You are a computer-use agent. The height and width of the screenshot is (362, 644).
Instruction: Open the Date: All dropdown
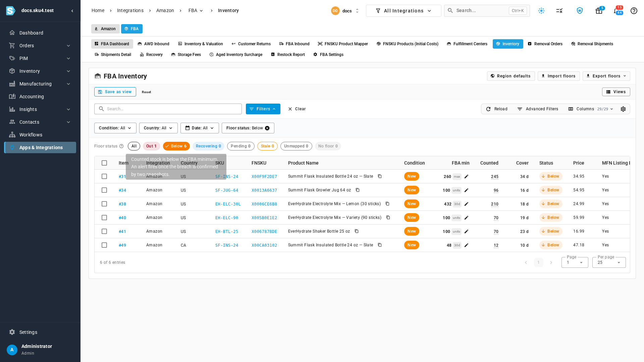click(x=200, y=128)
